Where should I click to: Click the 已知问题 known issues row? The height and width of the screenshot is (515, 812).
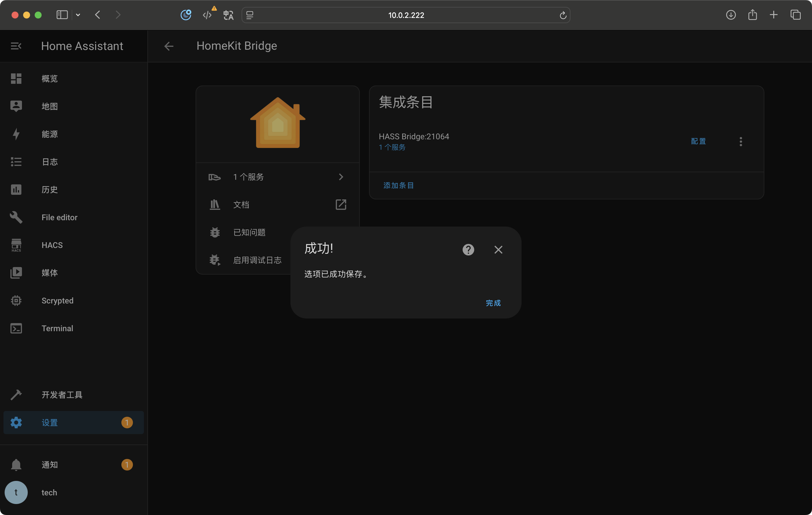249,232
